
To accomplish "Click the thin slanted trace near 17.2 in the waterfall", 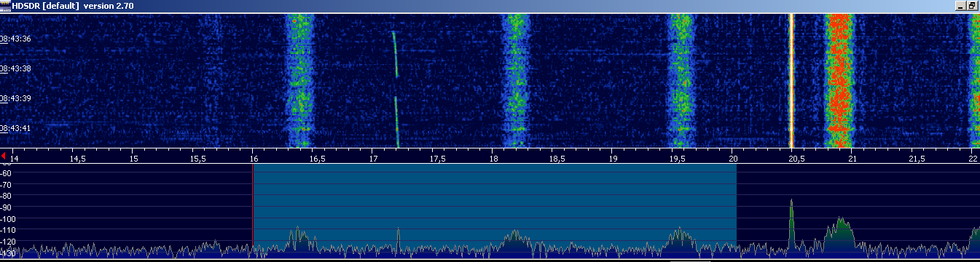I will 396,87.
